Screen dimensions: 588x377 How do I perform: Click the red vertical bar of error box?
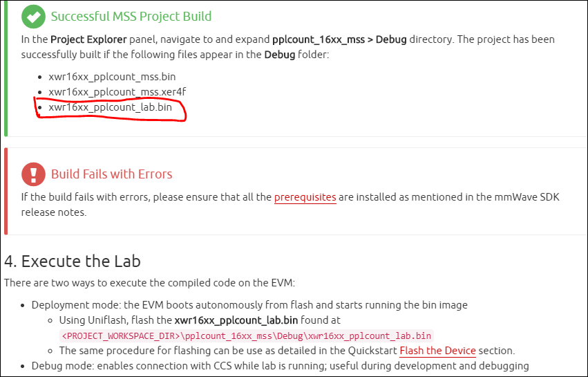(6, 192)
